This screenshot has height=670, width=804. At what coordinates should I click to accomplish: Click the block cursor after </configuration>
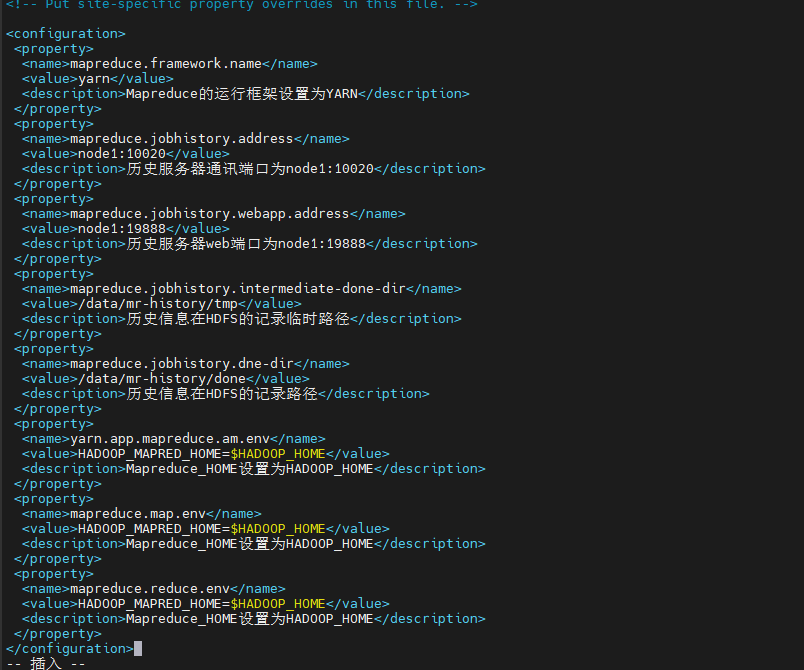(138, 648)
